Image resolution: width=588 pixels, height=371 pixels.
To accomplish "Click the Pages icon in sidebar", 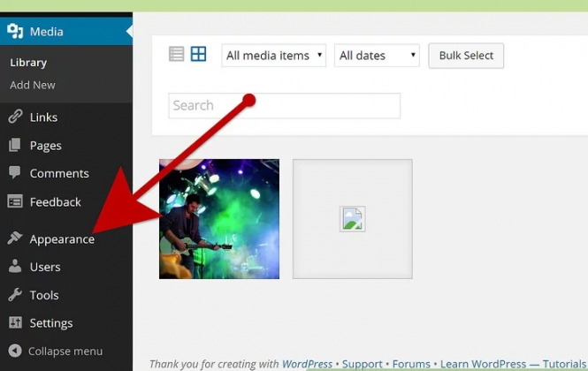I will click(15, 145).
